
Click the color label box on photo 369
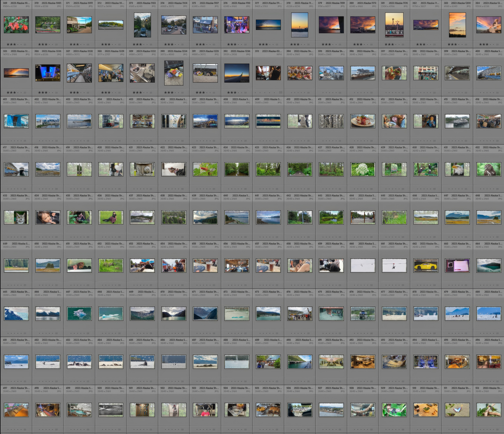25,45
